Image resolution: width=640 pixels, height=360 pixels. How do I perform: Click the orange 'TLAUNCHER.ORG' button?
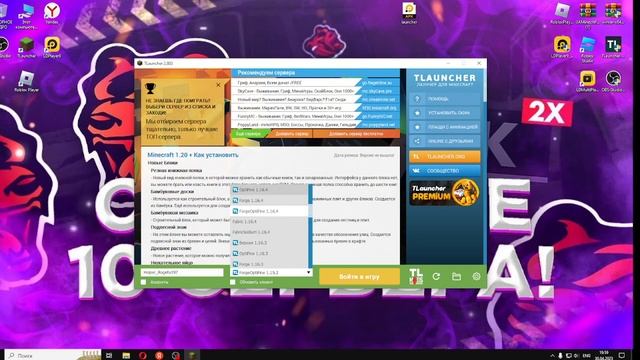444,157
